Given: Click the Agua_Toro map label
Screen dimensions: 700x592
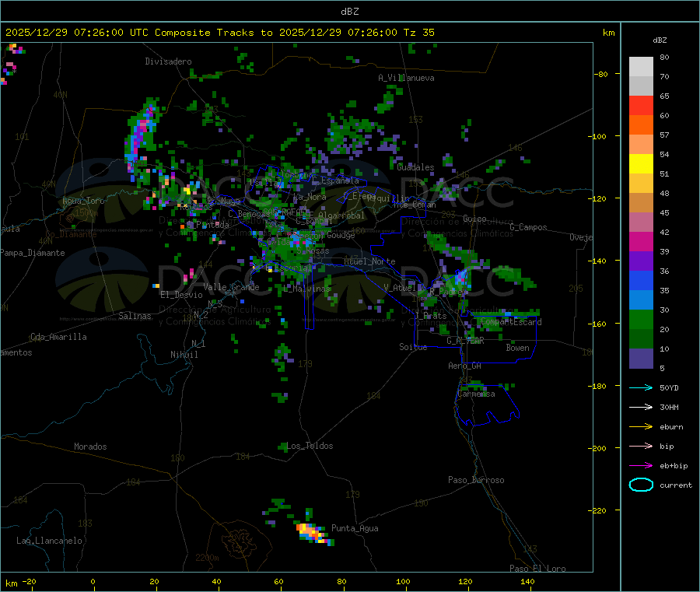Looking at the screenshot, I should click(83, 201).
